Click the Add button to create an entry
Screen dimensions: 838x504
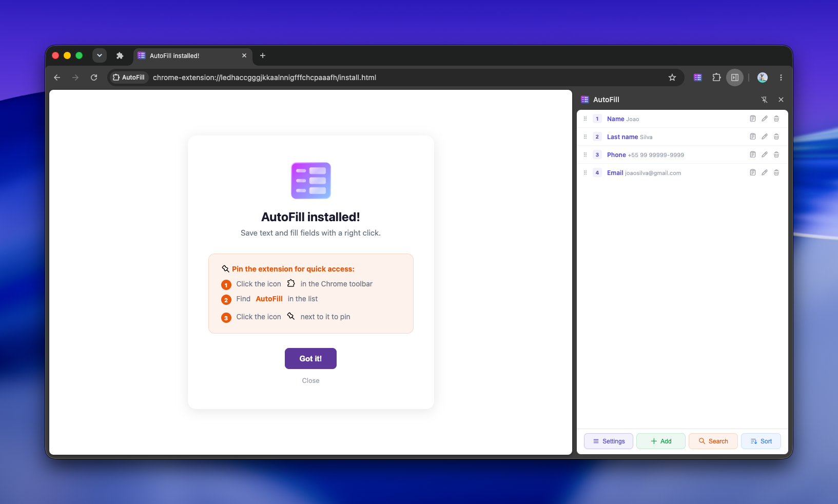[661, 441]
